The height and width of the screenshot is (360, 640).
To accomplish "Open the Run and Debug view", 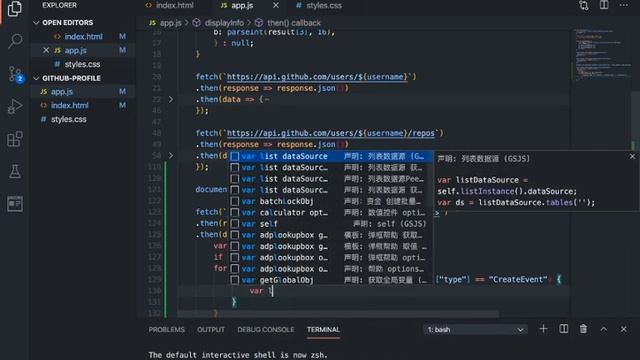I will [15, 107].
